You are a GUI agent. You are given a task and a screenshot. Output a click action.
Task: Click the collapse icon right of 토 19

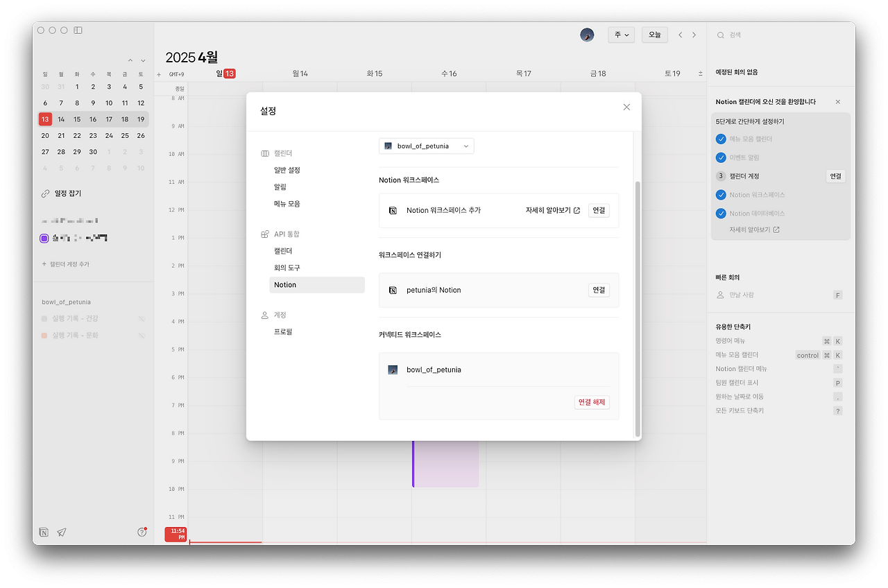click(700, 73)
